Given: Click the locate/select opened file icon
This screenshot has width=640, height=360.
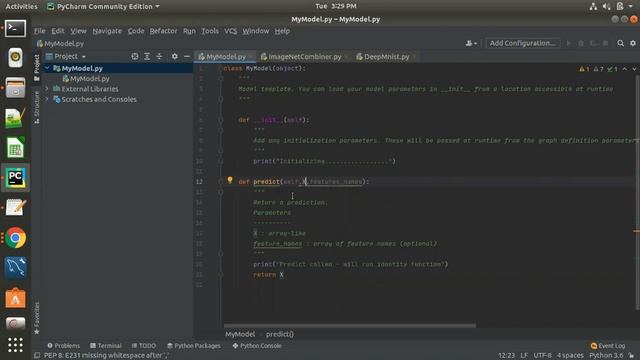Looking at the screenshot, I should pos(135,56).
